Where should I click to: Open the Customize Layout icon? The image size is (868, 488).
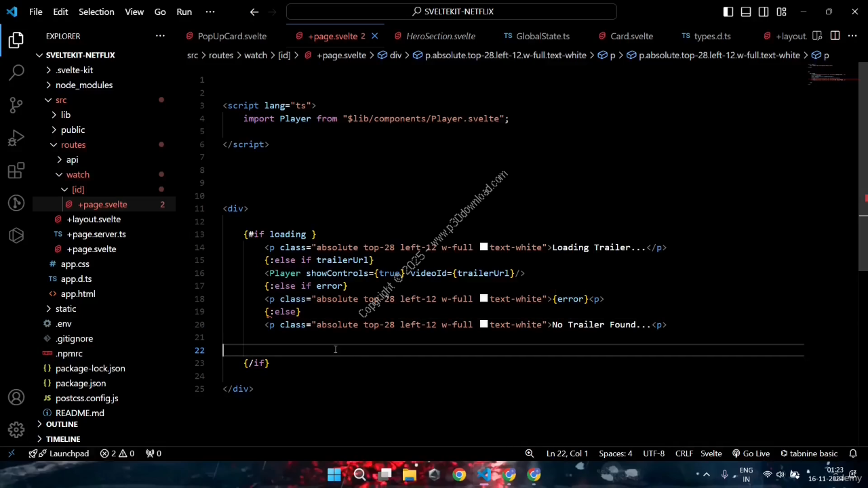click(781, 12)
